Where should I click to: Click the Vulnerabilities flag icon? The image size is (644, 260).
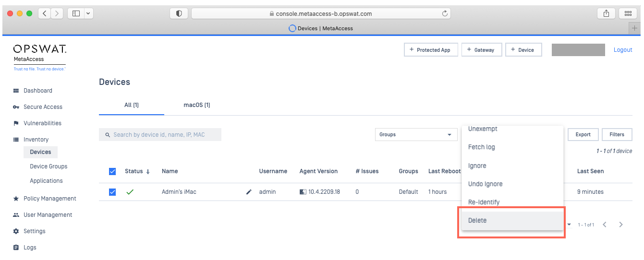16,123
